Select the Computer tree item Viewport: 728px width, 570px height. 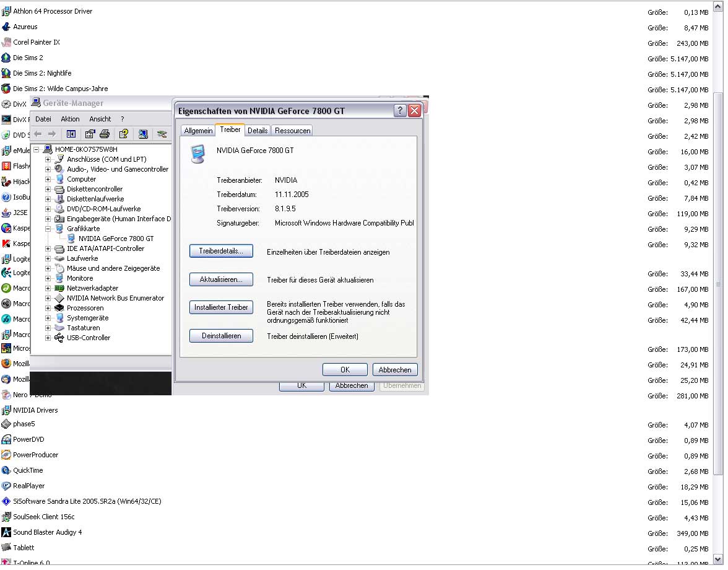point(81,179)
